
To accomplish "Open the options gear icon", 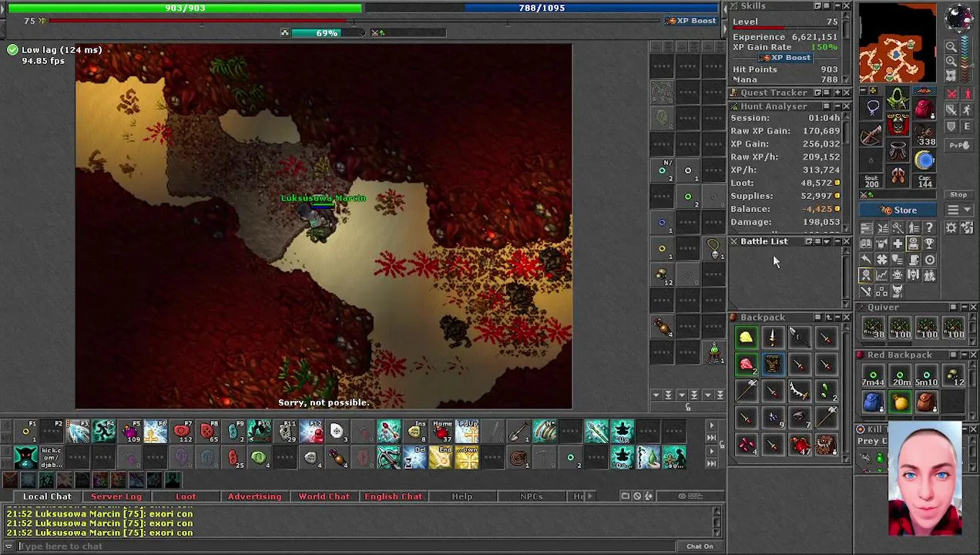I will [x=951, y=227].
